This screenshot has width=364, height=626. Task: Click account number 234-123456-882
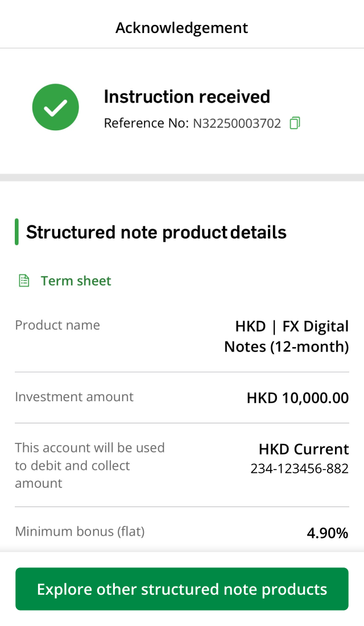(x=299, y=468)
